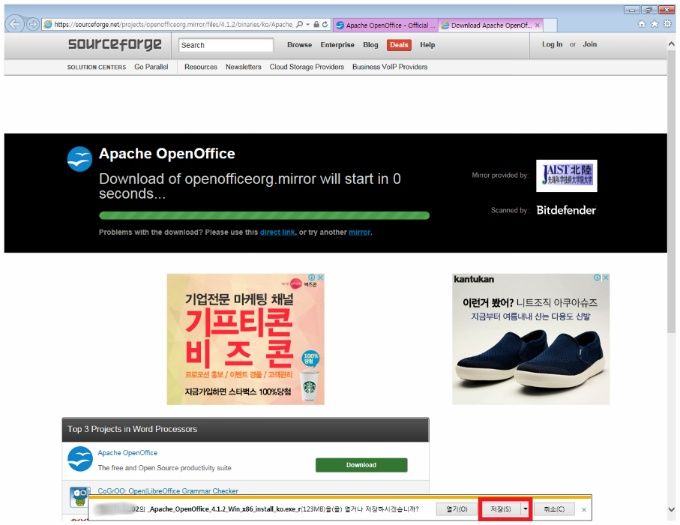The height and width of the screenshot is (525, 680).
Task: Click the JAIST mirror provider logo
Action: click(x=566, y=176)
